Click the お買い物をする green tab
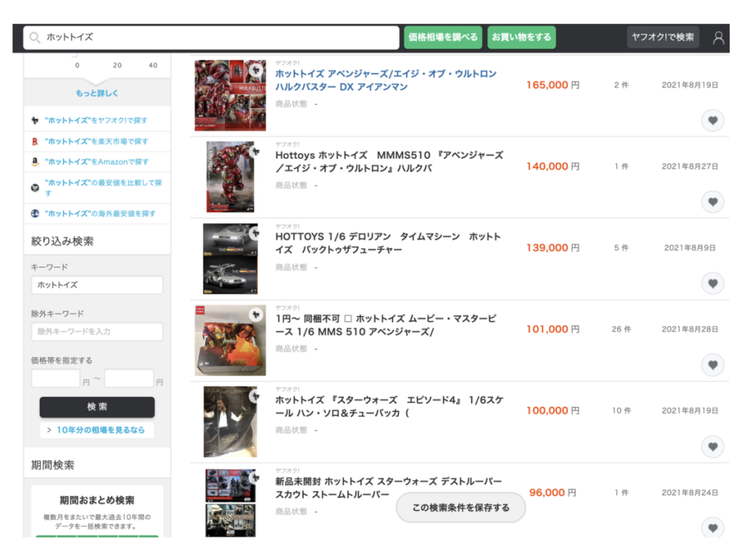This screenshot has width=736, height=560. pos(521,37)
